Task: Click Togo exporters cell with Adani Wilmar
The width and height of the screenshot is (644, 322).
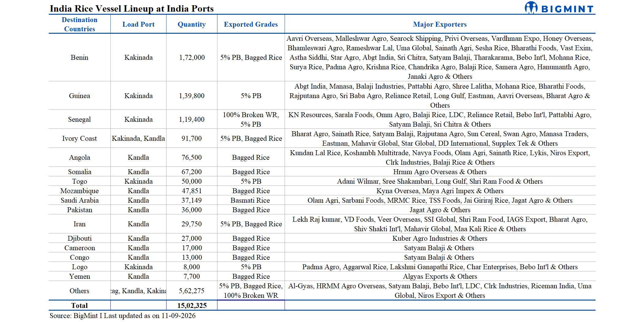Action: [440, 181]
